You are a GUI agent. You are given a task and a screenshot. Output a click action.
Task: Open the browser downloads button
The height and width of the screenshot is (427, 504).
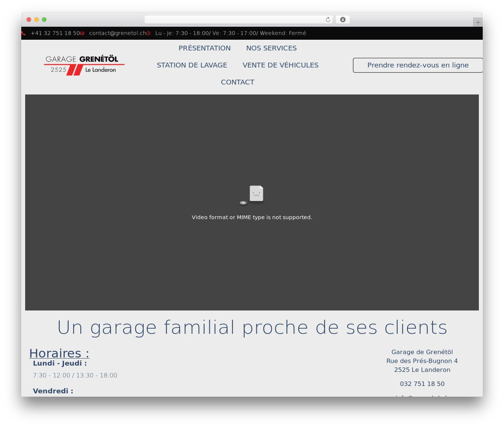[343, 20]
